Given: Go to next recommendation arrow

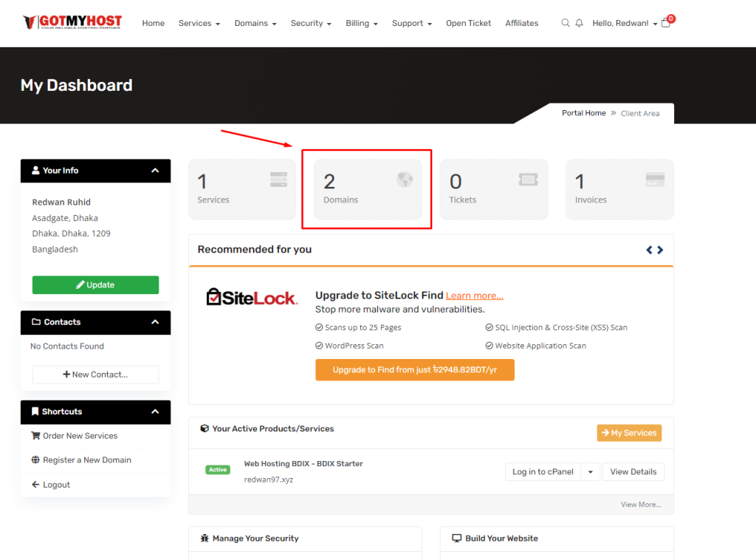Looking at the screenshot, I should [660, 250].
